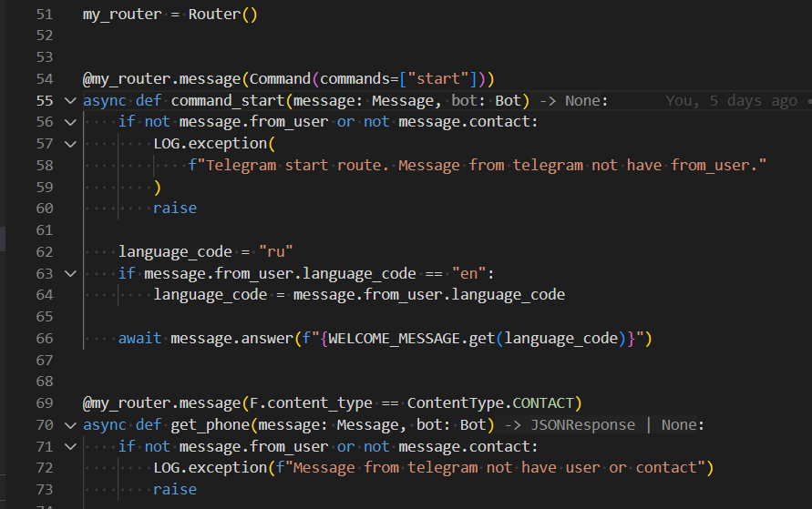
Task: Fold the if block on line 71
Action: 70,446
